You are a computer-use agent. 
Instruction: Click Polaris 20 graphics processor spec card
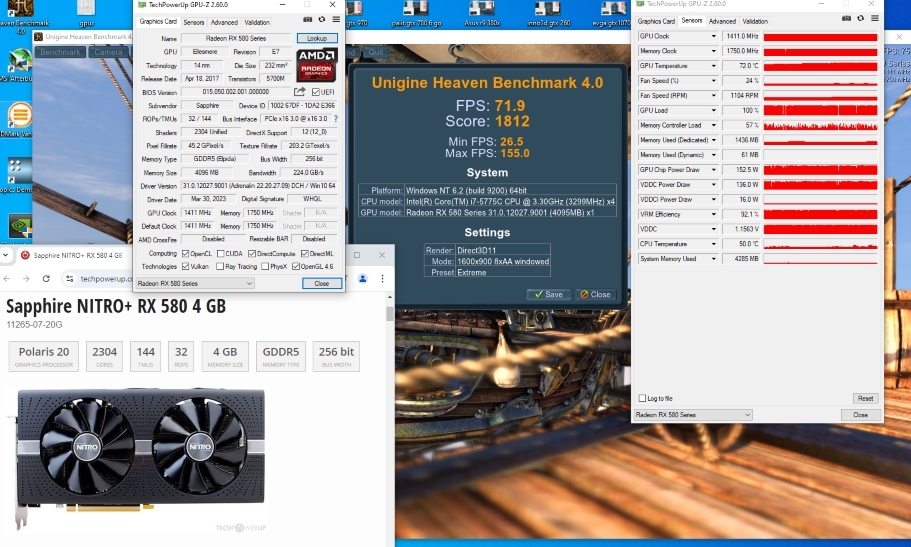(44, 356)
